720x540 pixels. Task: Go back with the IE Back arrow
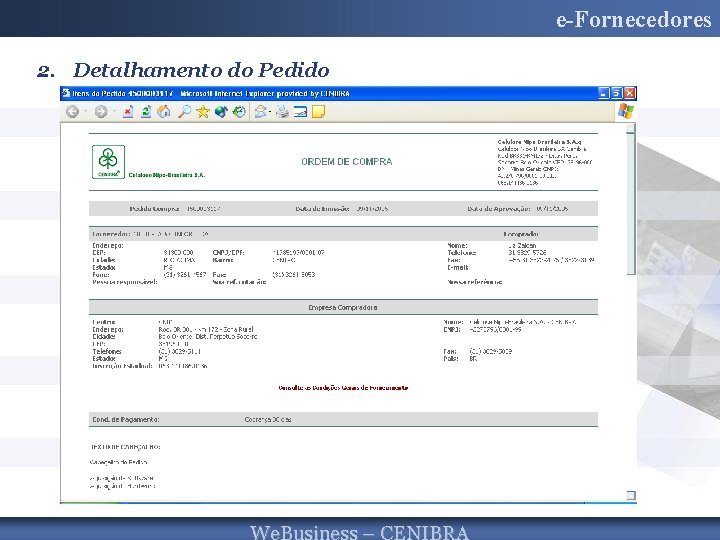point(73,112)
